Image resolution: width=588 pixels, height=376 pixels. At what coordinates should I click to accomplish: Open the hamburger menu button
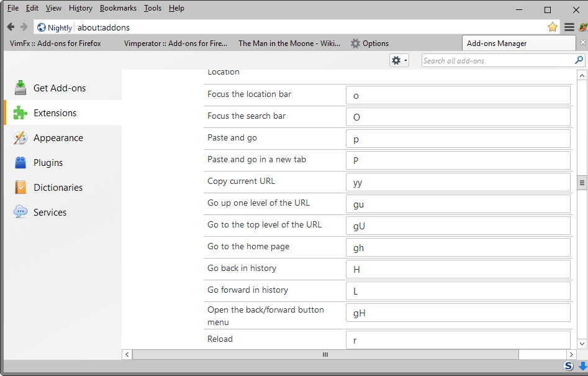pos(569,27)
